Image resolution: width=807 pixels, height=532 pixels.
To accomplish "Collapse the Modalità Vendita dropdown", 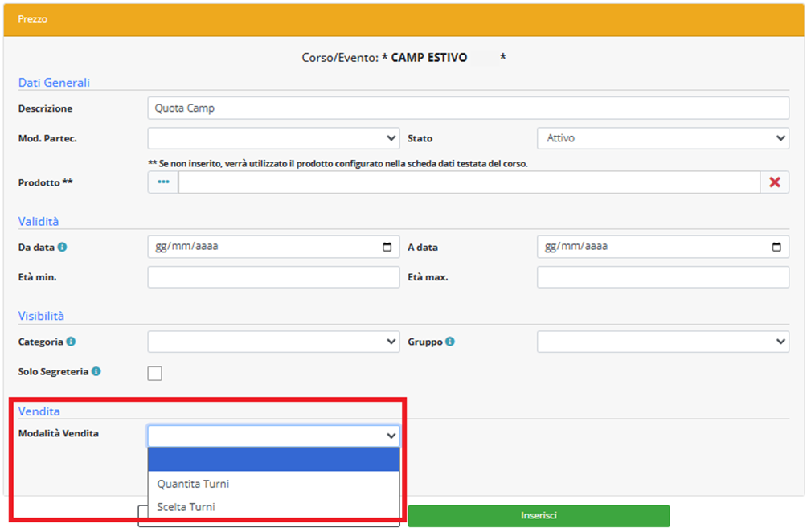I will tap(273, 436).
